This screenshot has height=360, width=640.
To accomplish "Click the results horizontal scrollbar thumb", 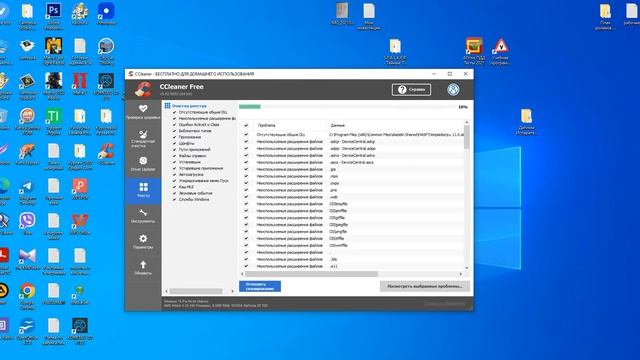I will tap(311, 274).
